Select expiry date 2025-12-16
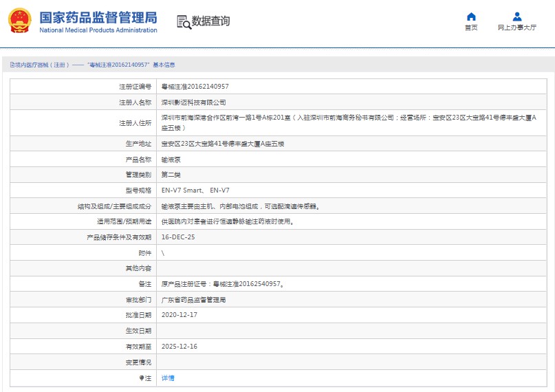555x392 pixels. (x=179, y=347)
